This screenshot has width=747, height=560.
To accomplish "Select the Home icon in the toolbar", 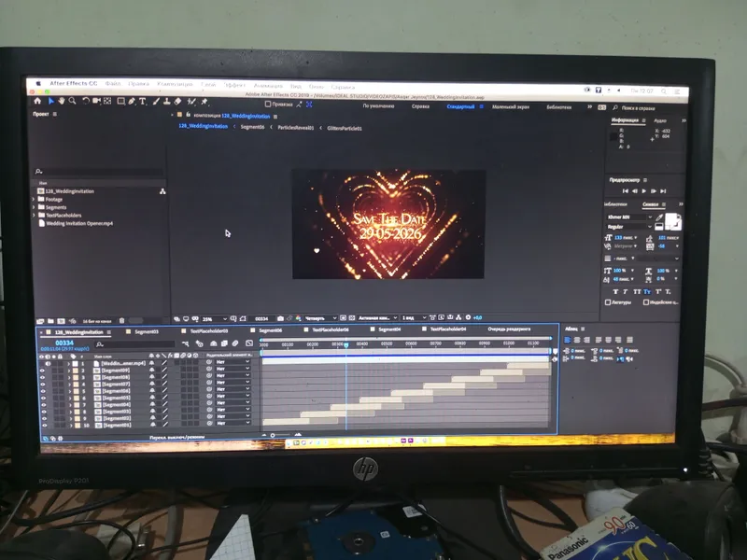I will (x=37, y=101).
